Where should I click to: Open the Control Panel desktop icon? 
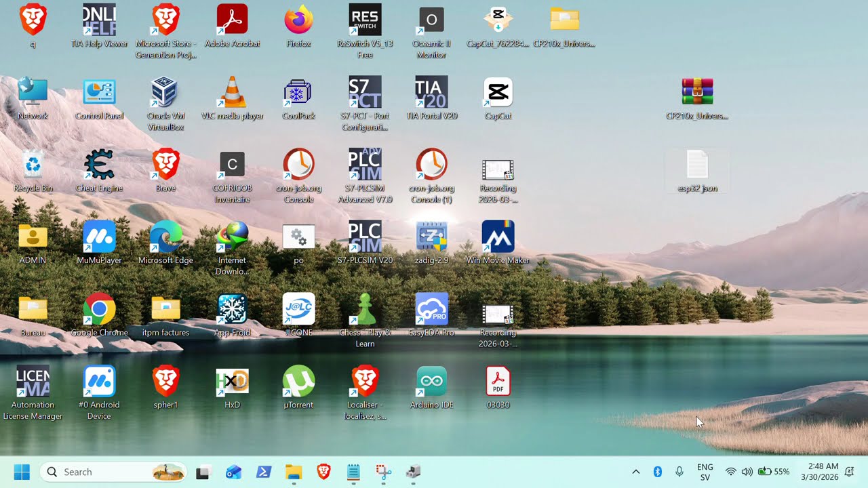99,98
